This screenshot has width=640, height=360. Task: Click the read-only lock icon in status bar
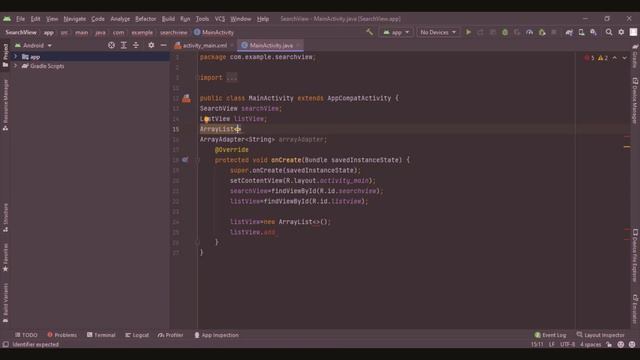pyautogui.click(x=609, y=344)
